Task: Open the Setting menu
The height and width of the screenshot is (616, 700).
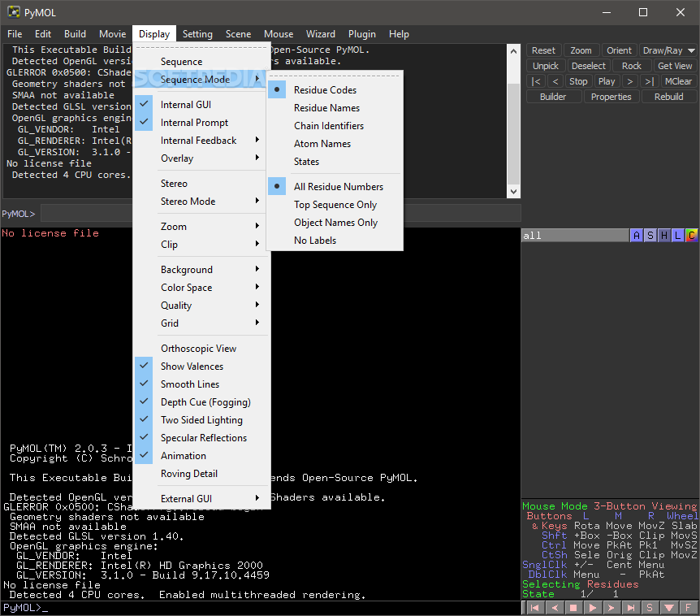Action: [x=197, y=34]
